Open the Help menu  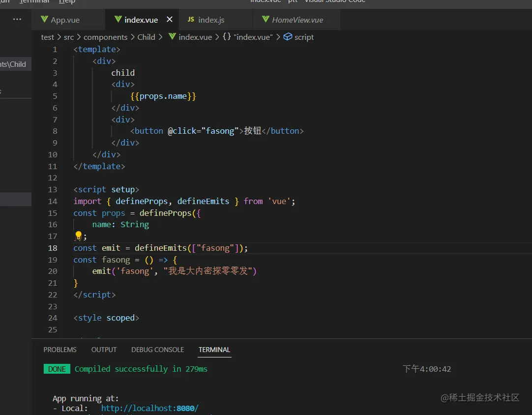pyautogui.click(x=67, y=1)
